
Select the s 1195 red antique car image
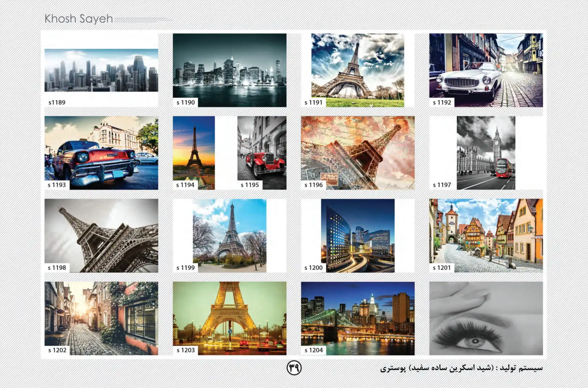pos(262,153)
